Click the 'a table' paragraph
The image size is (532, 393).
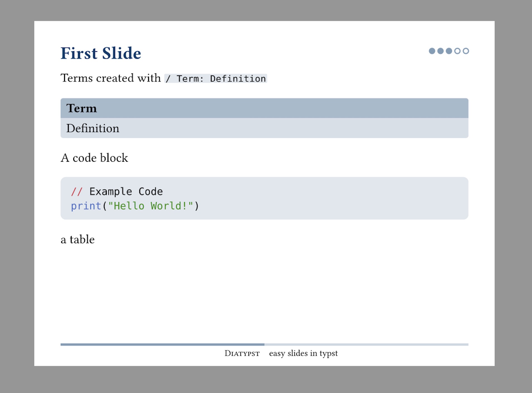point(78,239)
